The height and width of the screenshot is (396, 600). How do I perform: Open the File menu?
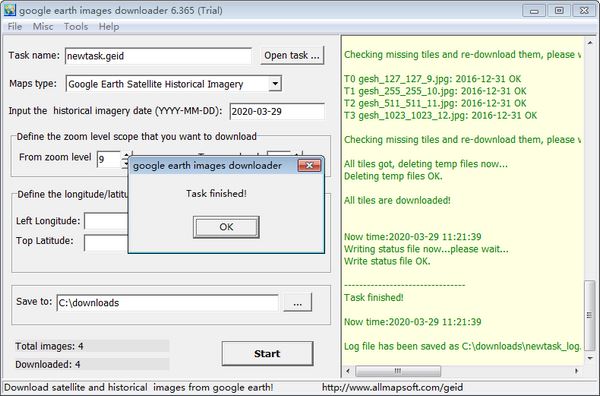(x=15, y=27)
